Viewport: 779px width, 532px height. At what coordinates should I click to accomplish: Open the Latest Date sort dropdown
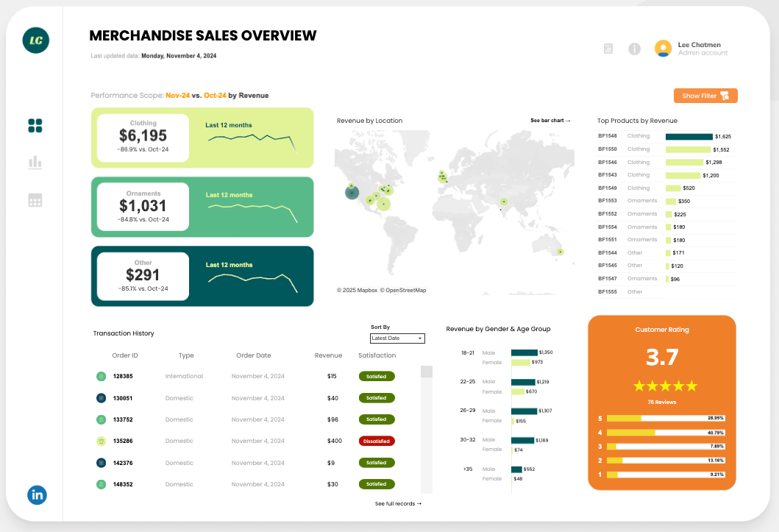(x=397, y=338)
